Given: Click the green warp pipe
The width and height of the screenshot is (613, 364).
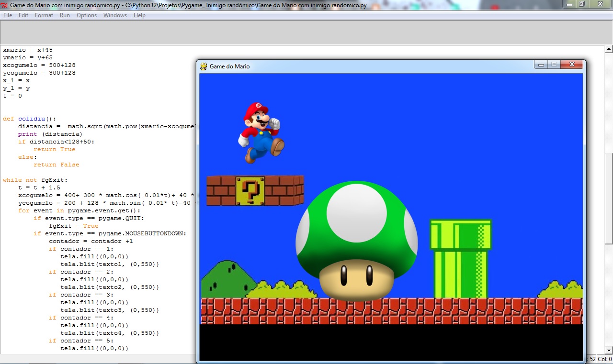Looking at the screenshot, I should [x=461, y=259].
